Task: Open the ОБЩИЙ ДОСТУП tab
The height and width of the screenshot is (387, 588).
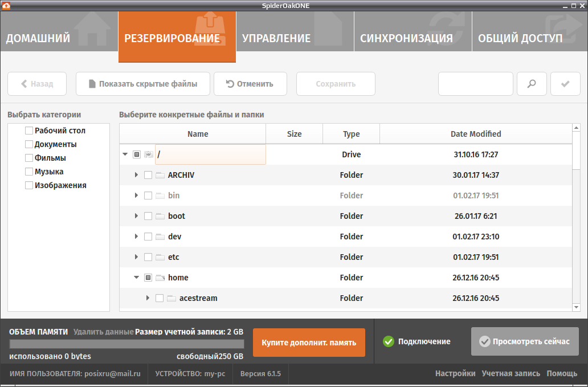Action: tap(530, 31)
